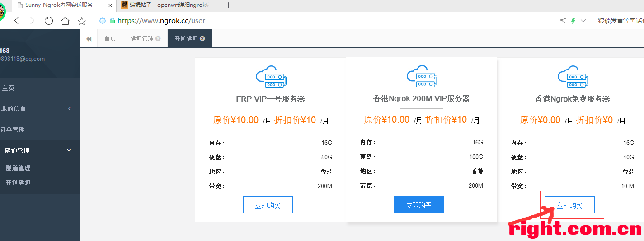Open 隧道管理 submenu item
The height and width of the screenshot is (241, 644).
tap(18, 168)
